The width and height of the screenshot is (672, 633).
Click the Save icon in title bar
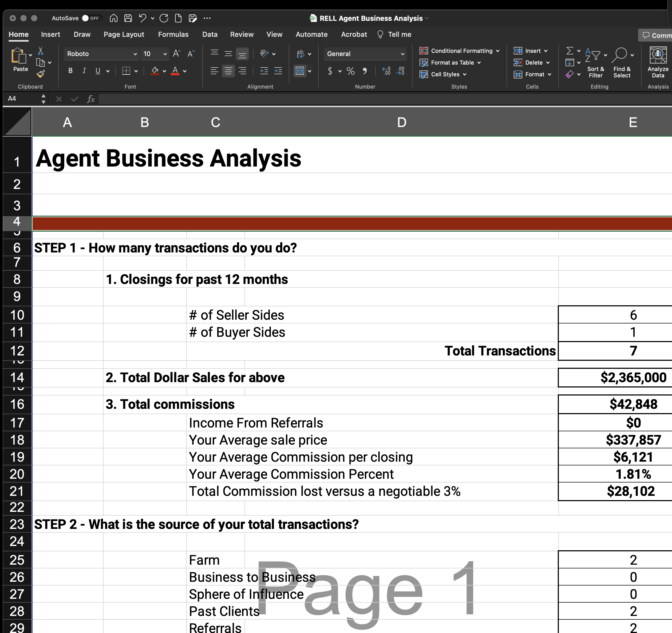click(128, 18)
